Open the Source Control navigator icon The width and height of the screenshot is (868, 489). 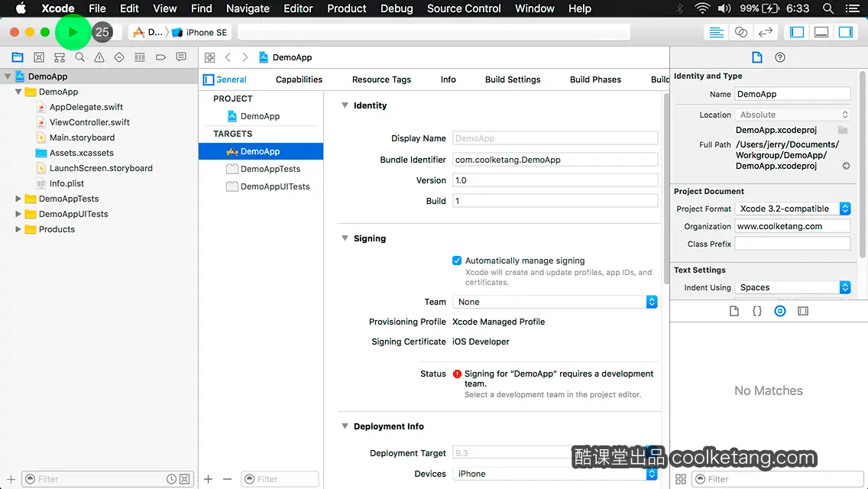tap(39, 57)
